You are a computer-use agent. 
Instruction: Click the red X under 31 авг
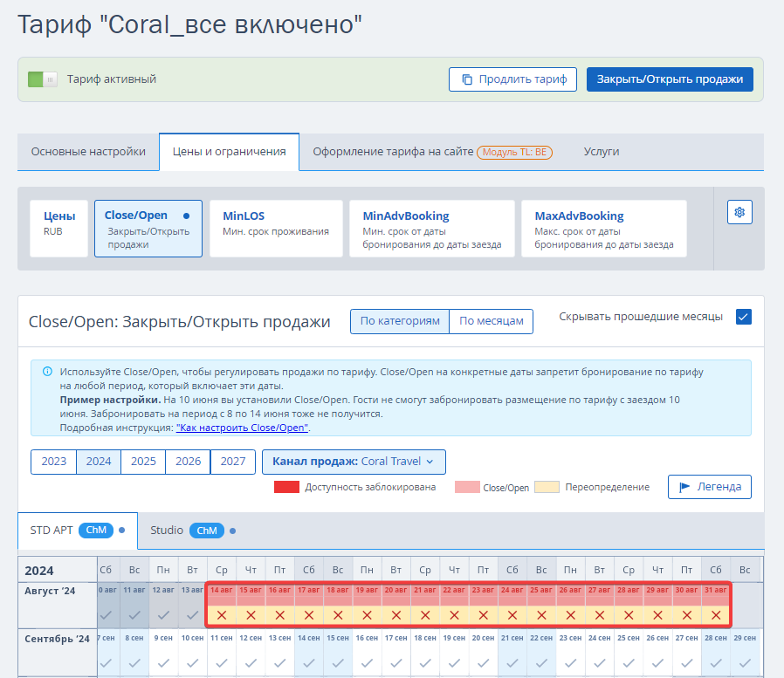(716, 615)
